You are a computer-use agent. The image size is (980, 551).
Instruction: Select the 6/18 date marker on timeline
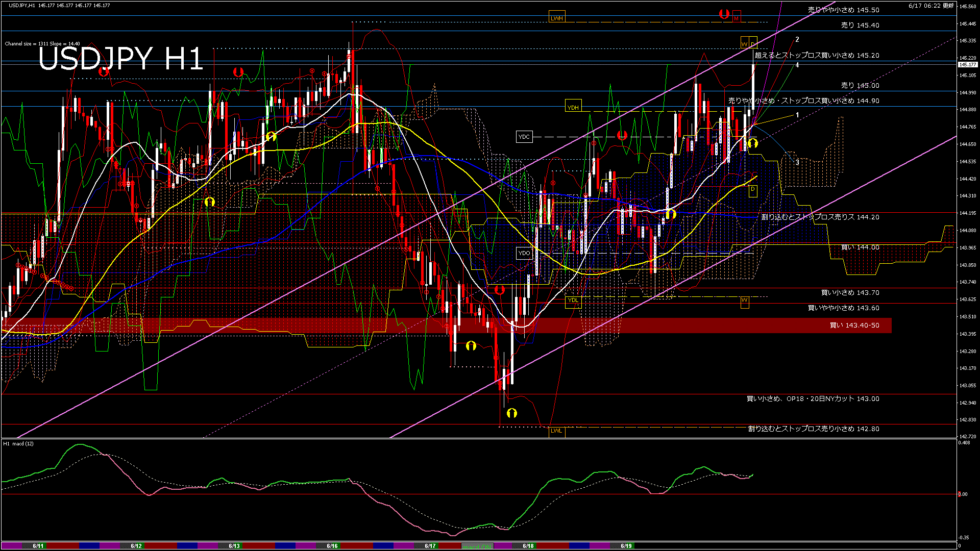pyautogui.click(x=528, y=546)
